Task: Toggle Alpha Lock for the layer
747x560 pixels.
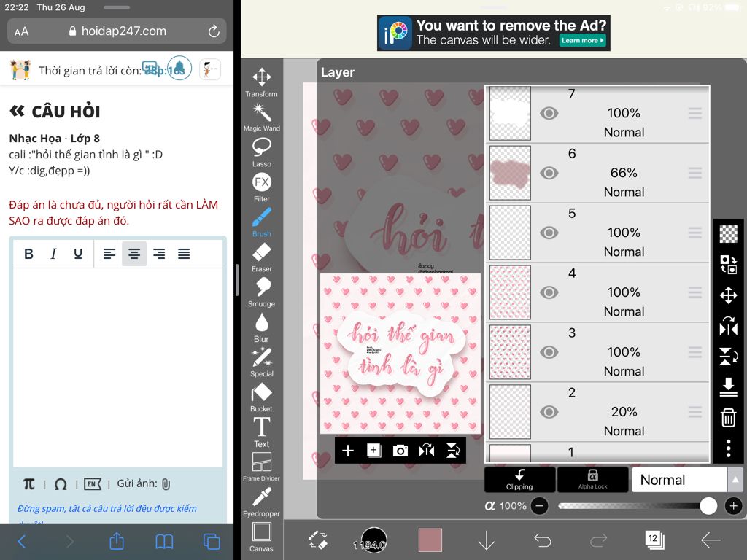Action: click(x=592, y=480)
